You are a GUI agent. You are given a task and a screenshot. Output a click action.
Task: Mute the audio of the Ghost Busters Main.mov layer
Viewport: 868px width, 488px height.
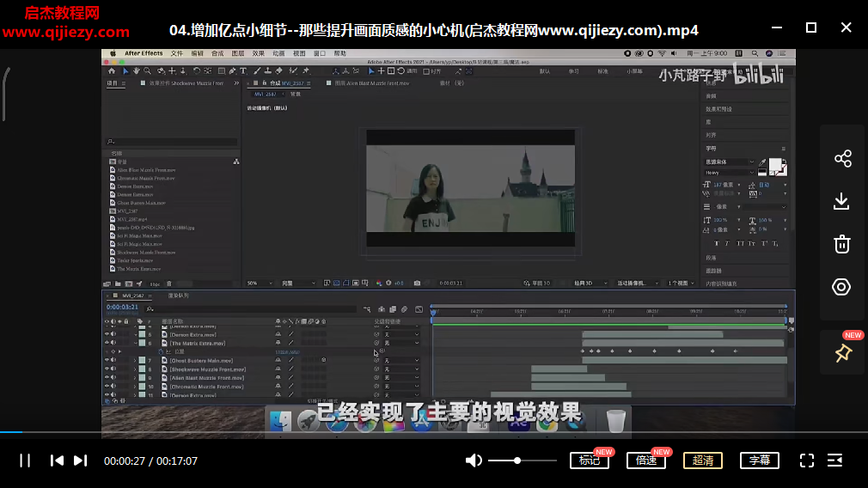pyautogui.click(x=113, y=360)
